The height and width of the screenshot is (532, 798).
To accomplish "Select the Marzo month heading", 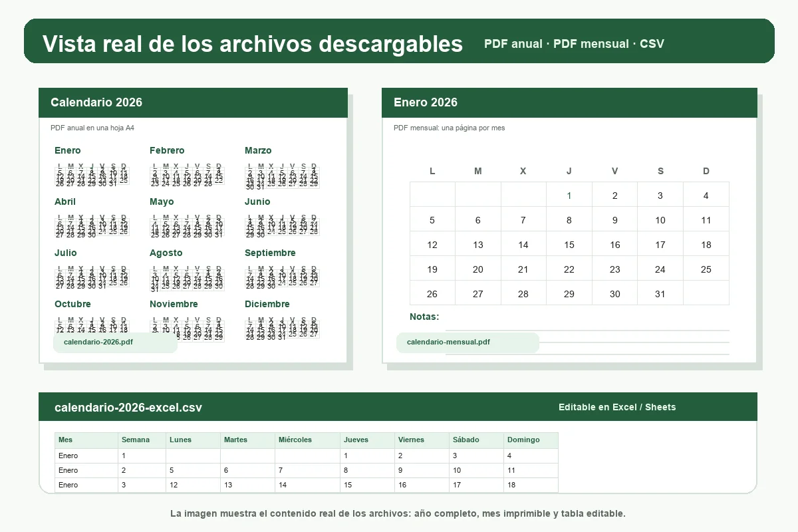I will click(x=258, y=150).
